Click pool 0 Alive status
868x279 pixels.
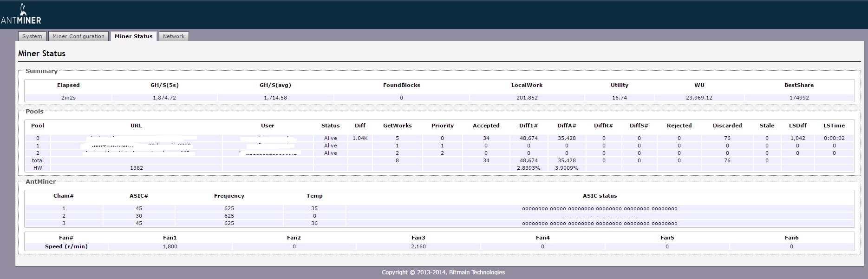point(330,138)
